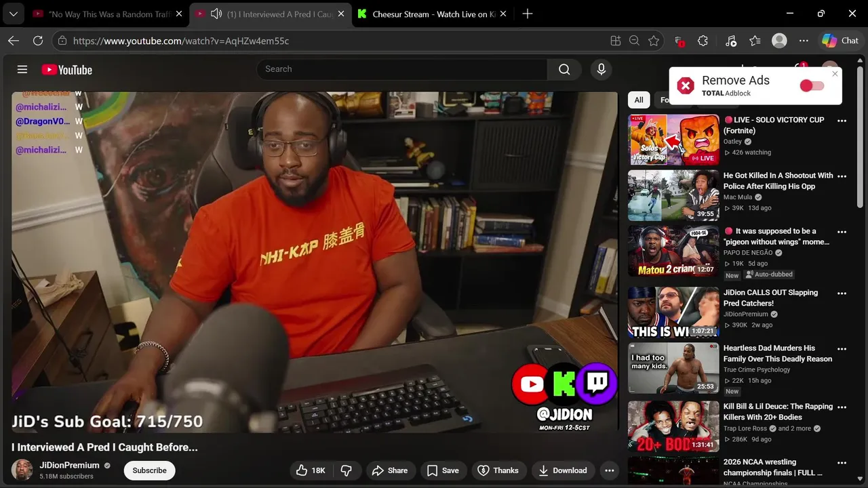
Task: Open options for JiDion CALLS OUT video
Action: (842, 293)
